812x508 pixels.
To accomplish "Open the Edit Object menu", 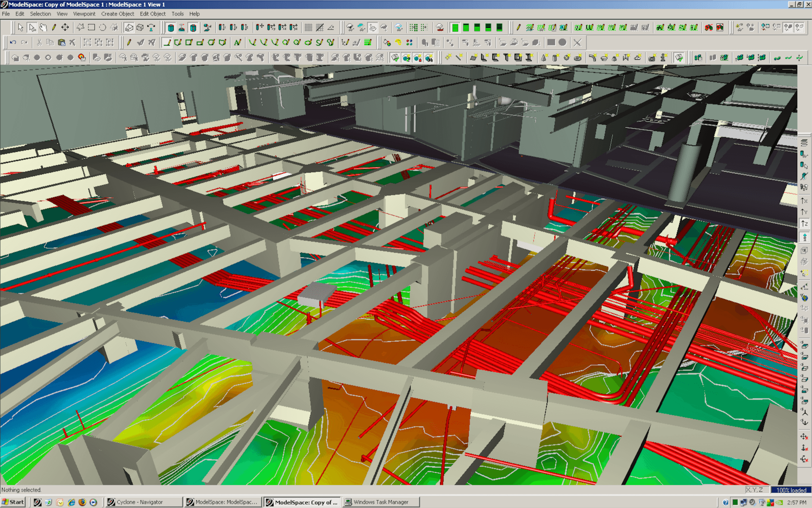I will coord(153,13).
